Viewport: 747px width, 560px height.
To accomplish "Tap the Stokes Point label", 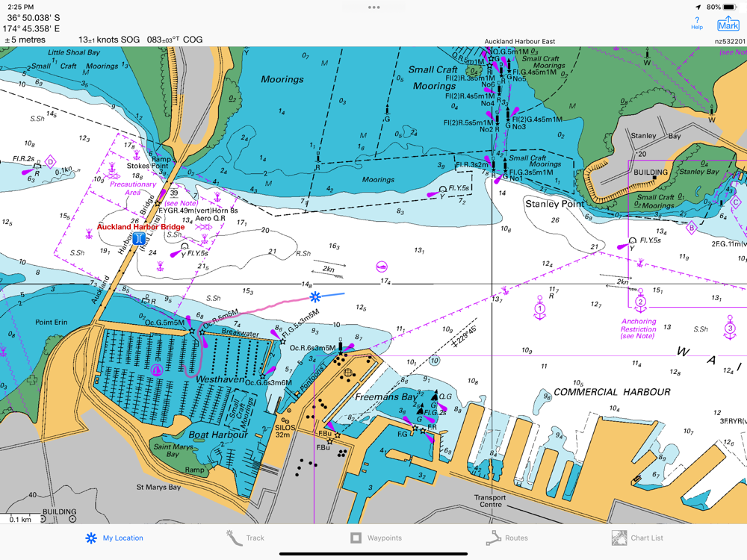I will (147, 166).
